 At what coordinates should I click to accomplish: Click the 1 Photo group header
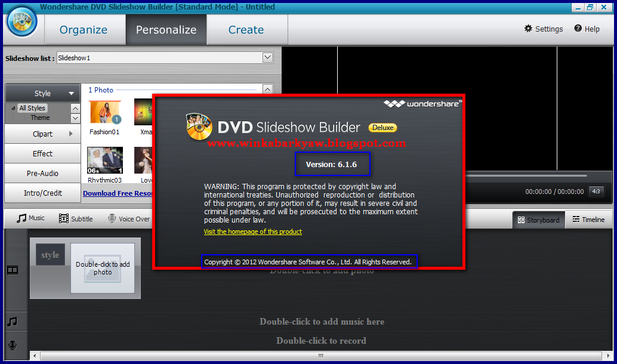coord(101,90)
